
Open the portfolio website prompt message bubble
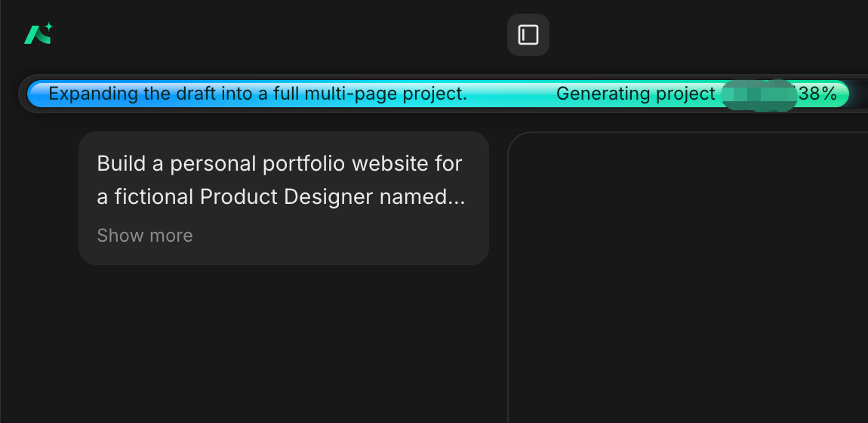click(x=284, y=198)
